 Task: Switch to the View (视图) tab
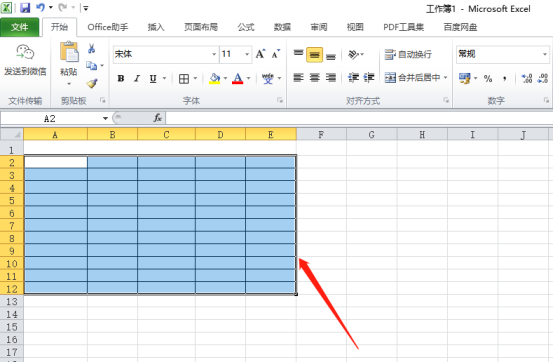point(355,27)
